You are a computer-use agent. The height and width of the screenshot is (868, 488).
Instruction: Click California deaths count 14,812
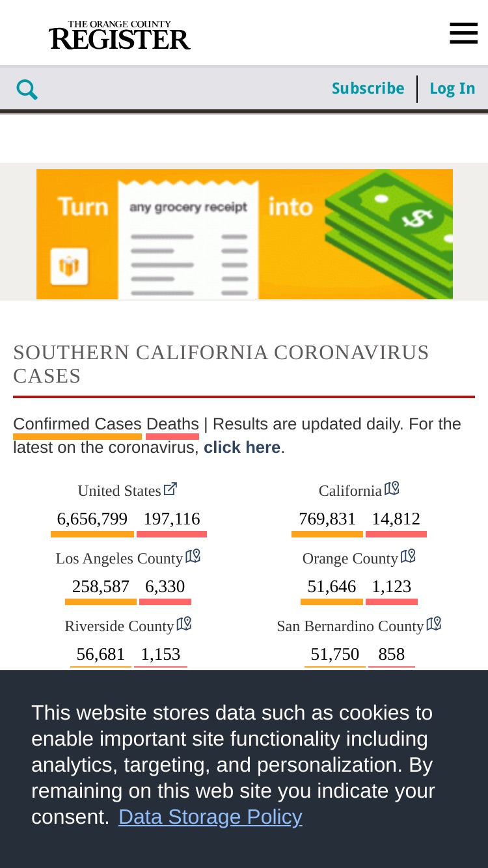pos(396,519)
